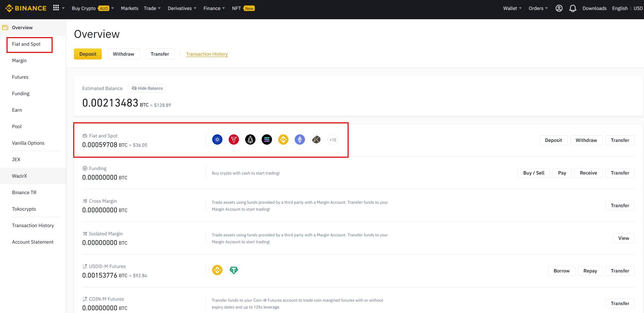Open the notifications bell
The height and width of the screenshot is (313, 644).
tap(572, 8)
